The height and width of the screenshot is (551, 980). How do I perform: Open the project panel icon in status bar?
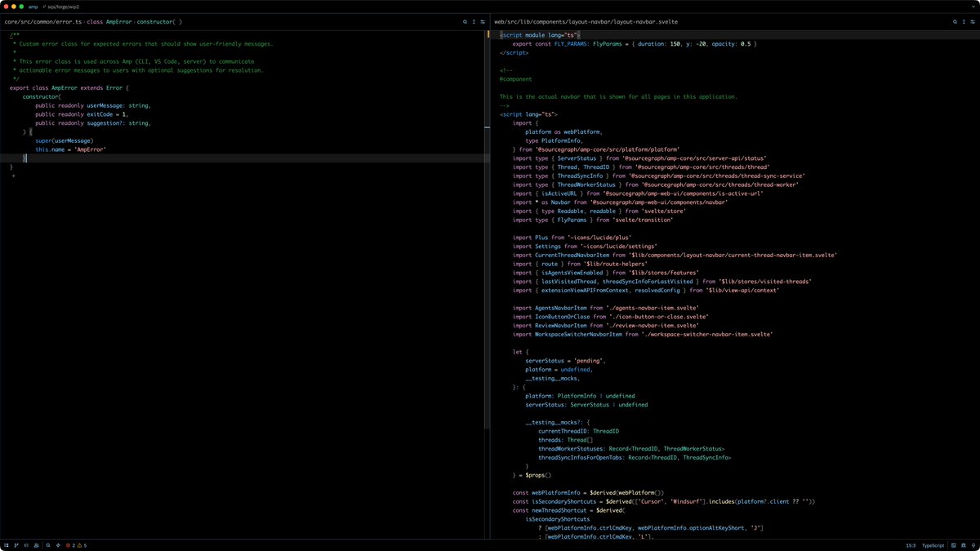[6, 545]
